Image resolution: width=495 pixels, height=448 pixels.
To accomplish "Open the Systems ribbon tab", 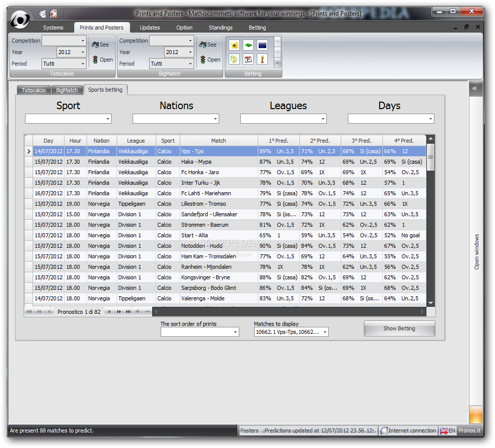I will click(53, 28).
